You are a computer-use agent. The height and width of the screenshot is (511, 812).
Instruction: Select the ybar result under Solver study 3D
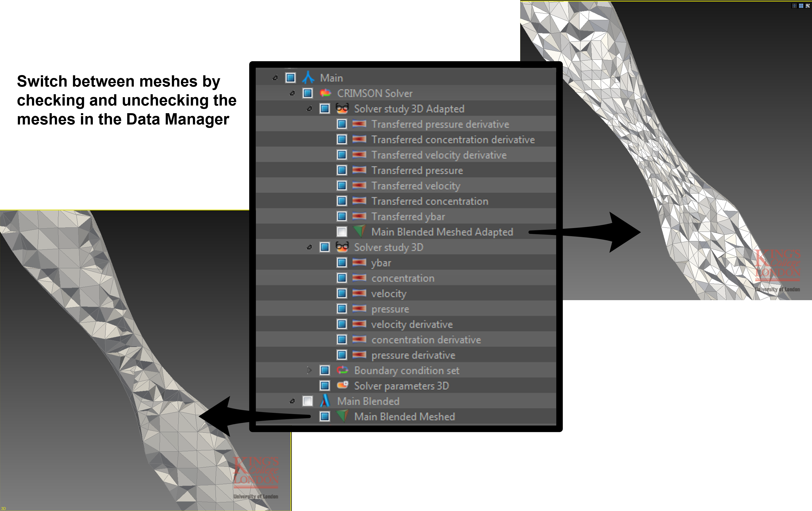(x=381, y=263)
